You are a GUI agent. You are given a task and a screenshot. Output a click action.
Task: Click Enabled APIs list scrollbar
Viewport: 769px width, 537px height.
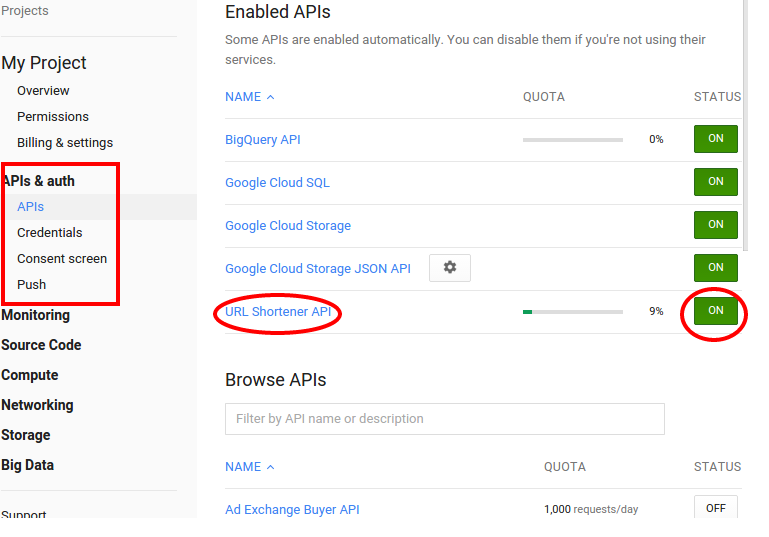(x=745, y=126)
